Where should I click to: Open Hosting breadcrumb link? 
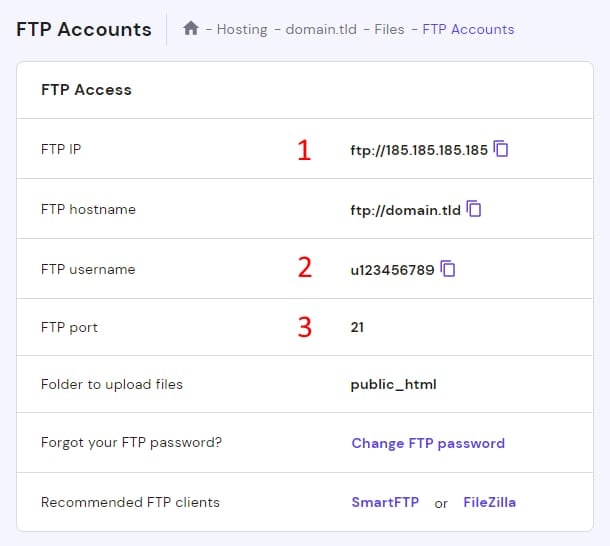[242, 29]
